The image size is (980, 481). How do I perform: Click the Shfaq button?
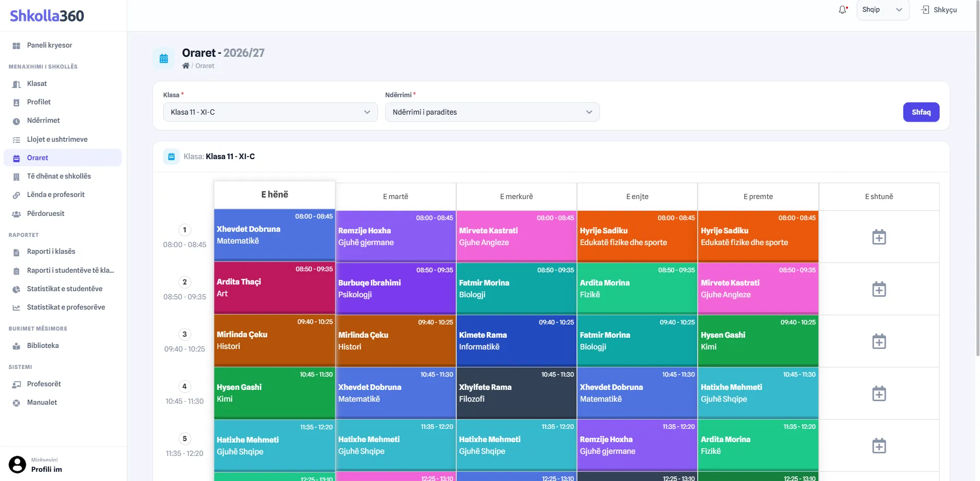(x=921, y=112)
